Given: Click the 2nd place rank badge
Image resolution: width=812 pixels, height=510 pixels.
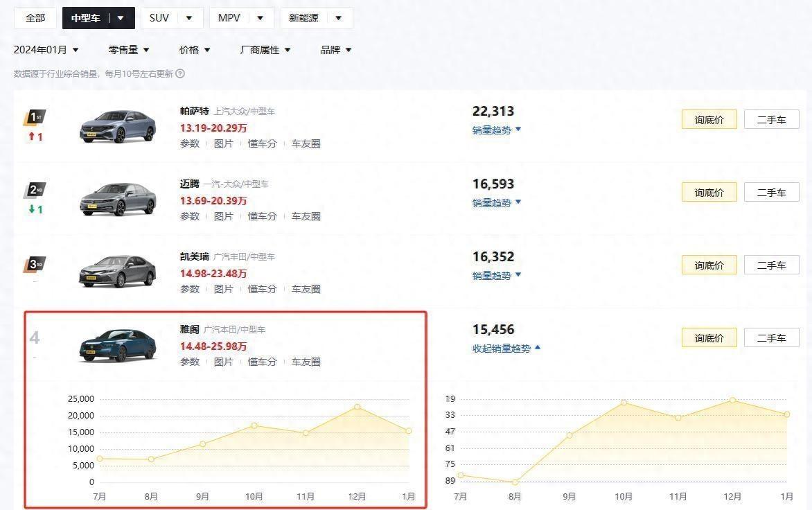Looking at the screenshot, I should pos(35,191).
